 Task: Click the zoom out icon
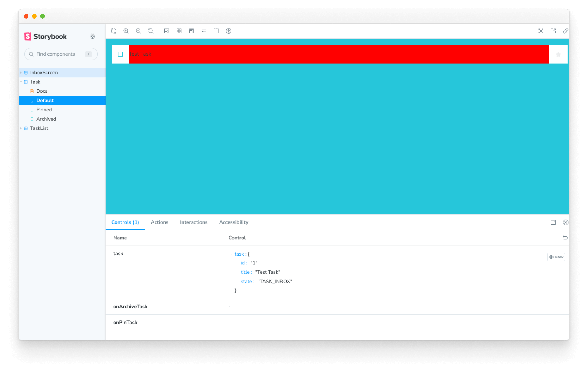coord(139,31)
